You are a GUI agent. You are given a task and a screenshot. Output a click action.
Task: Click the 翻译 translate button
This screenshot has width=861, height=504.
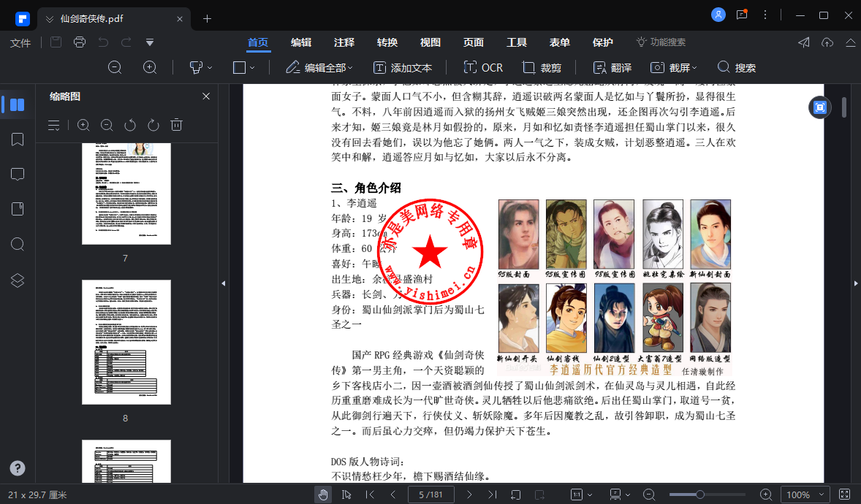(612, 67)
